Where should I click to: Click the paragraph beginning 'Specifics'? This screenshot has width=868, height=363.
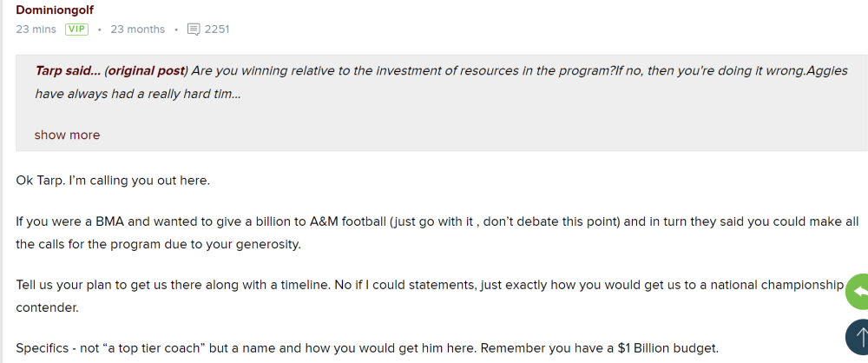347,348
